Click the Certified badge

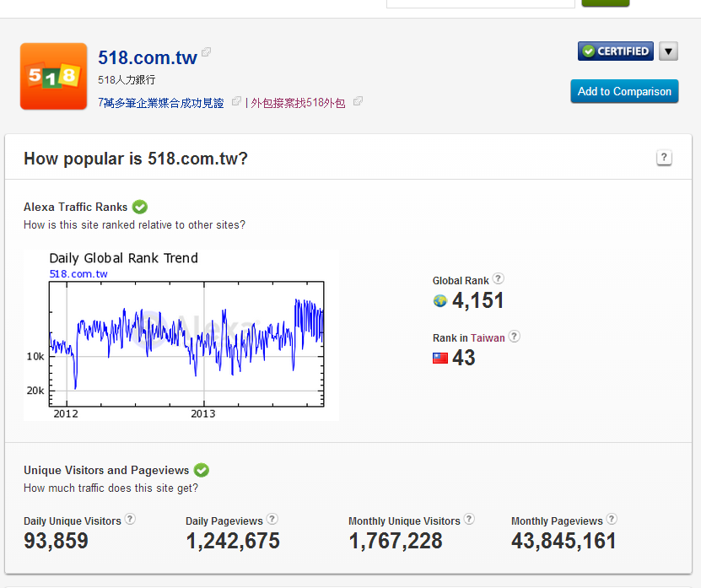tap(616, 51)
